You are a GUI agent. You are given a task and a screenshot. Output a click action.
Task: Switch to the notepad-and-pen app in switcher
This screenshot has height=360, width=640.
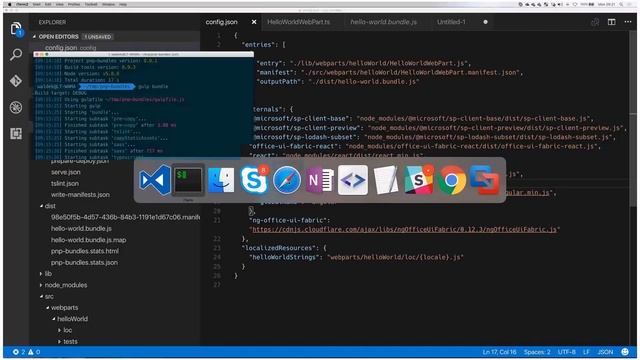coord(386,180)
